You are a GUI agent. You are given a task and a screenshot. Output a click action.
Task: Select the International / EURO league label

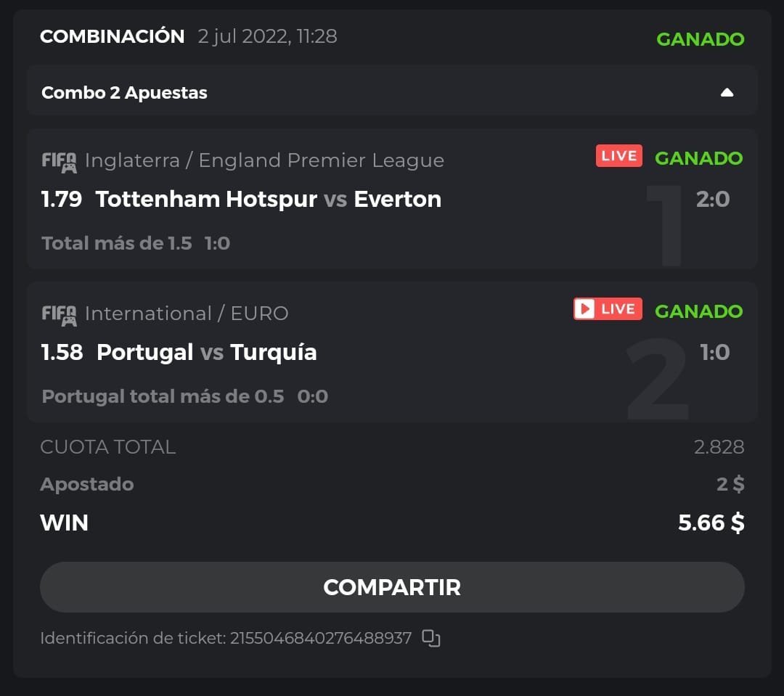click(x=187, y=314)
